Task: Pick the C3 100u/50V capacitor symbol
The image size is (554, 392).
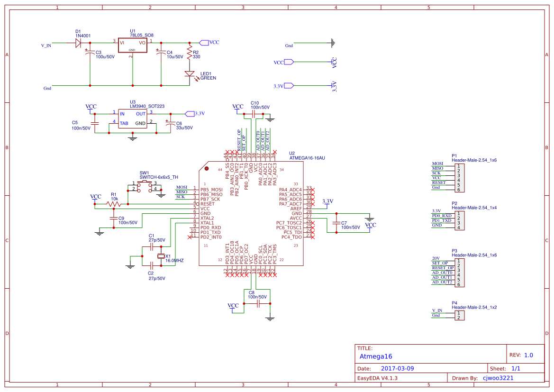Action: point(90,52)
